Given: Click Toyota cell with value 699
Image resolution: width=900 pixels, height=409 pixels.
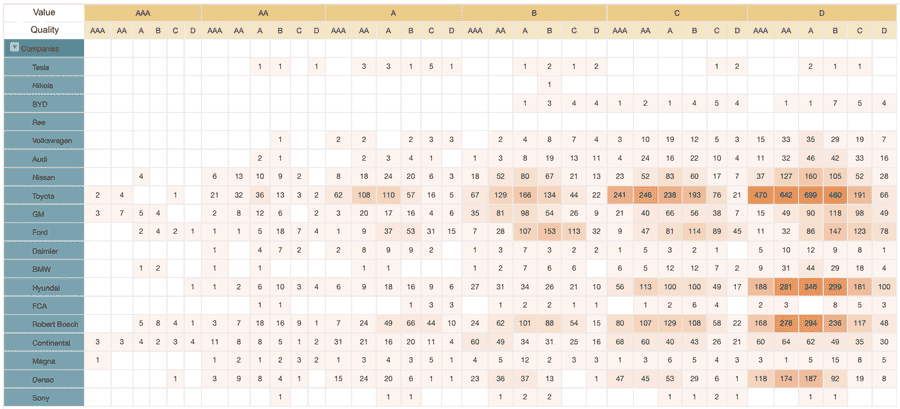Looking at the screenshot, I should [810, 195].
